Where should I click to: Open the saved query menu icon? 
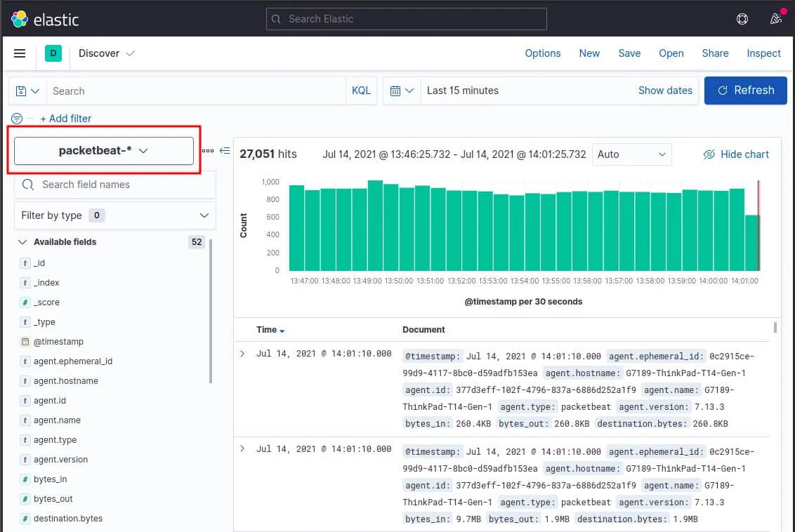click(27, 91)
